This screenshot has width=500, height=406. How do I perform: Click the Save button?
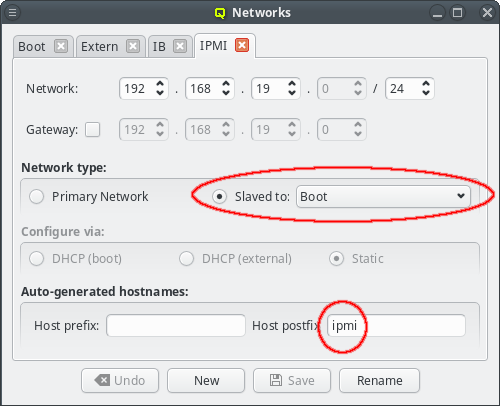(x=292, y=380)
